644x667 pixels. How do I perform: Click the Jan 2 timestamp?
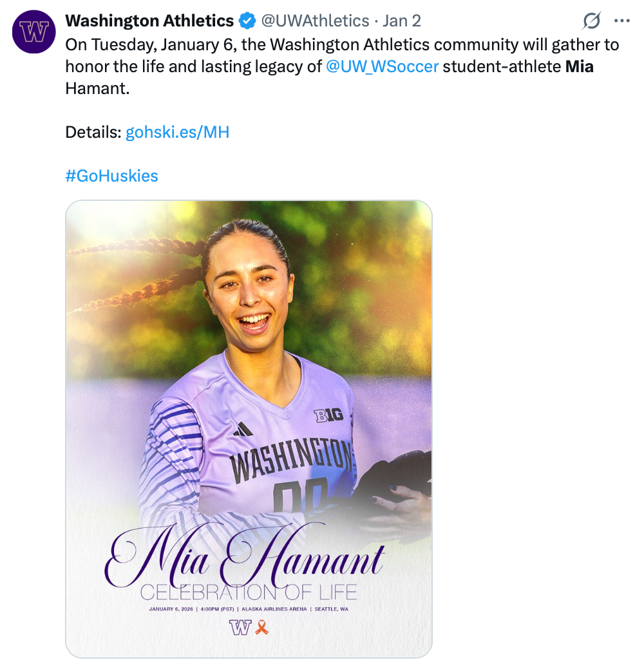pyautogui.click(x=401, y=21)
